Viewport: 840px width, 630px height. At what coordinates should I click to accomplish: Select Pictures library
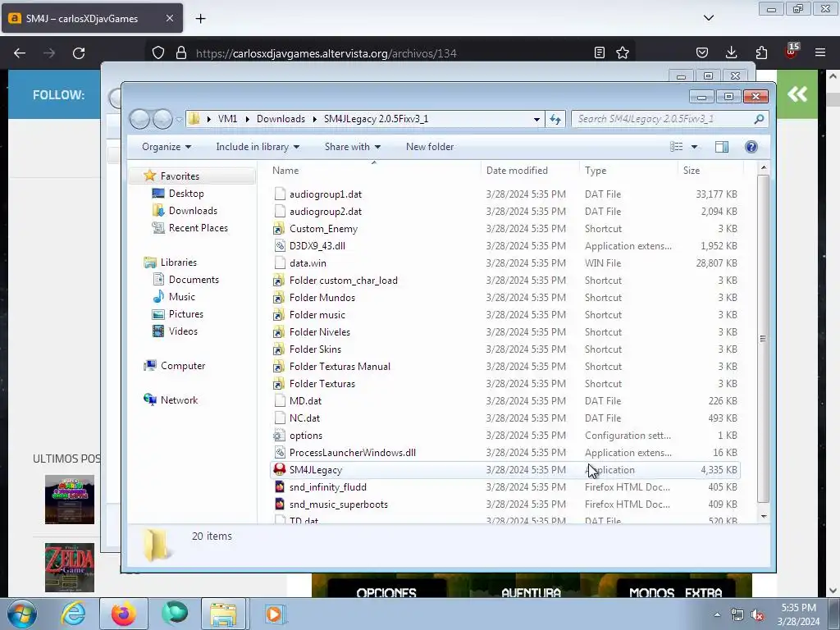(x=186, y=314)
